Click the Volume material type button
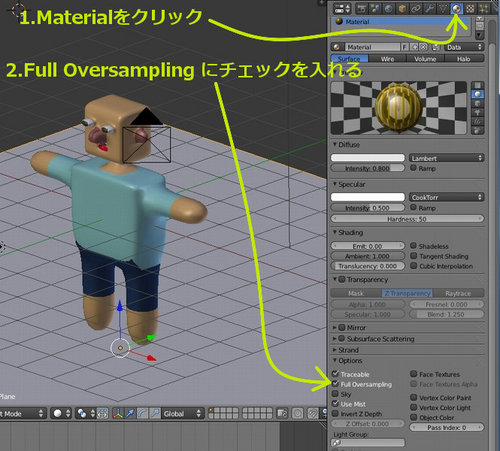 click(x=425, y=59)
